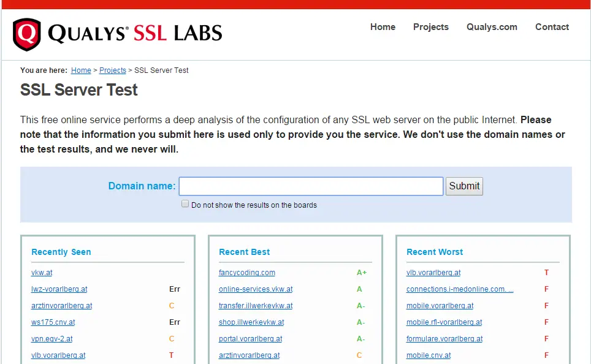This screenshot has width=591, height=364.
Task: Open ws175.cnv.at link
Action: pyautogui.click(x=53, y=322)
